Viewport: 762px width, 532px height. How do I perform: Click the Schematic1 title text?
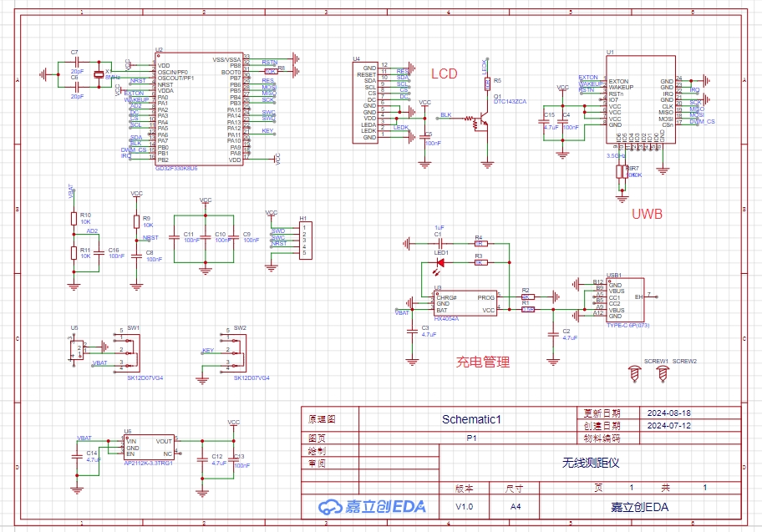tap(471, 419)
